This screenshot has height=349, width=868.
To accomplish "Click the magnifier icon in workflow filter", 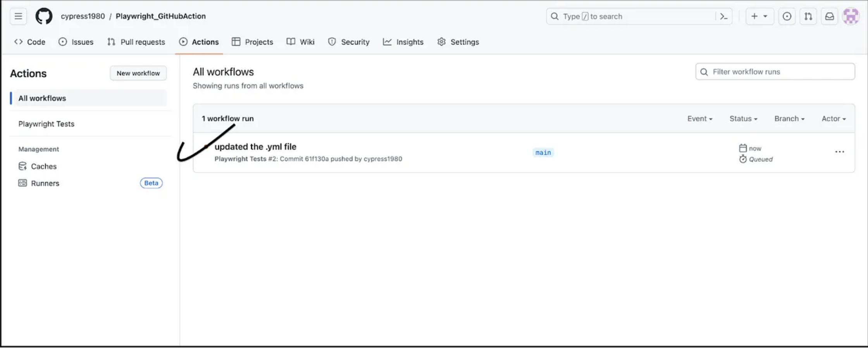I will (704, 72).
